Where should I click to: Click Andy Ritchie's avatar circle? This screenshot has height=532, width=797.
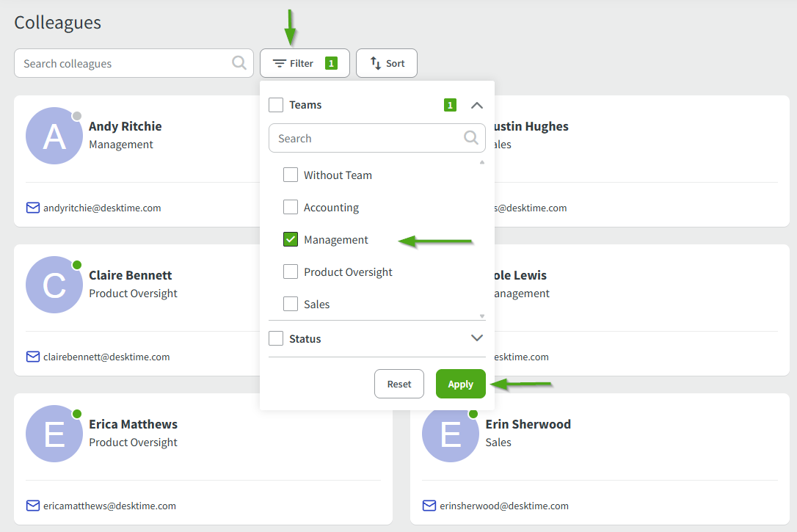[54, 136]
